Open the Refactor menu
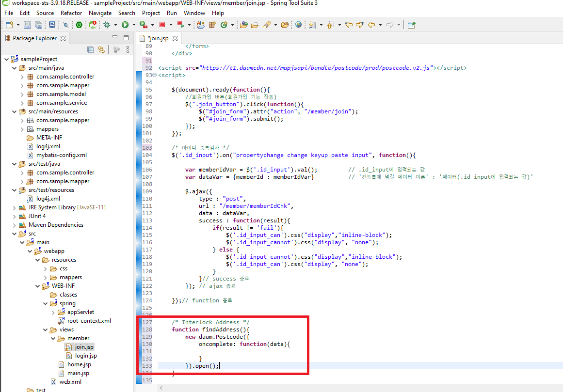563x392 pixels. 71,13
